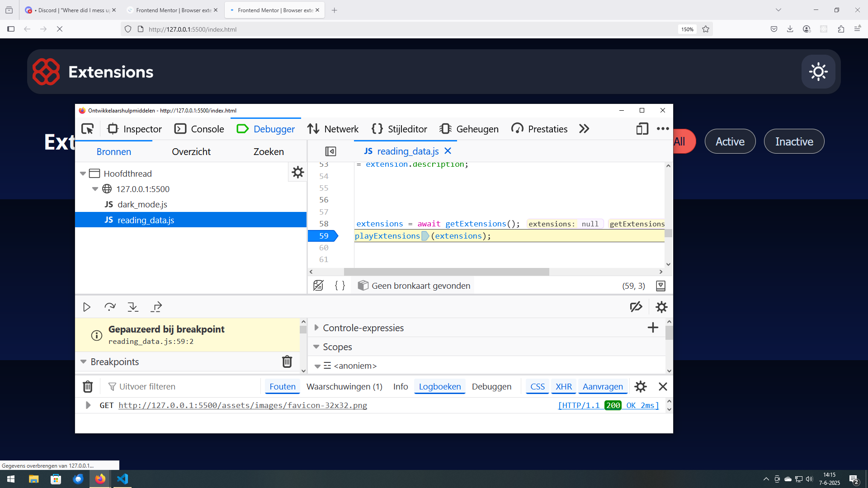Viewport: 868px width, 488px height.
Task: Open the Overzicht tab
Action: tap(191, 152)
